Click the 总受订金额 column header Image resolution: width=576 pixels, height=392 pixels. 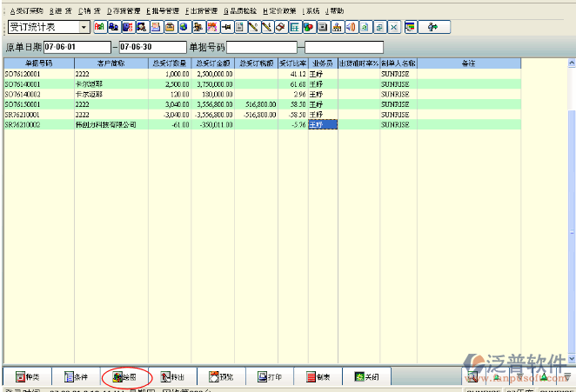tap(212, 63)
